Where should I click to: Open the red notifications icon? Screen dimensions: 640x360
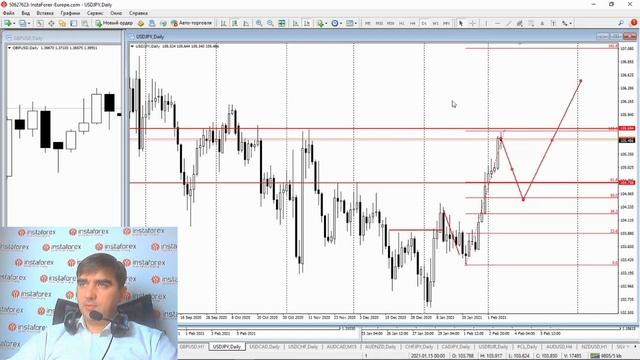(x=634, y=22)
